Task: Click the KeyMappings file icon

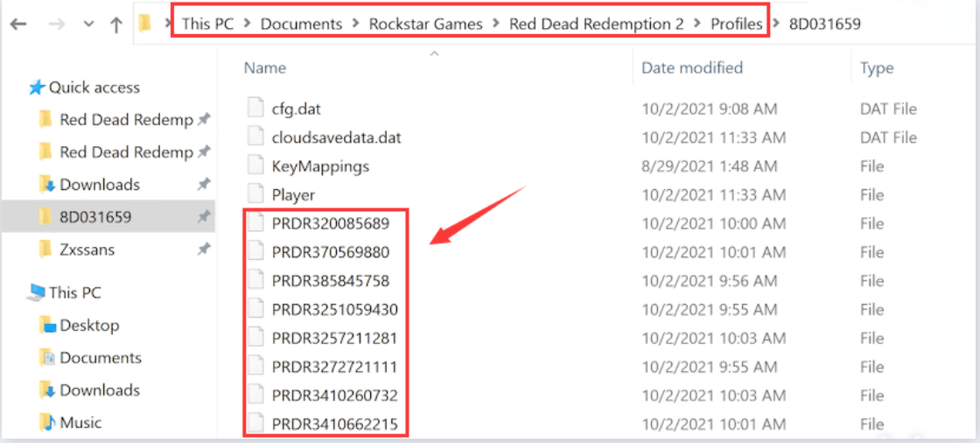Action: pyautogui.click(x=255, y=165)
